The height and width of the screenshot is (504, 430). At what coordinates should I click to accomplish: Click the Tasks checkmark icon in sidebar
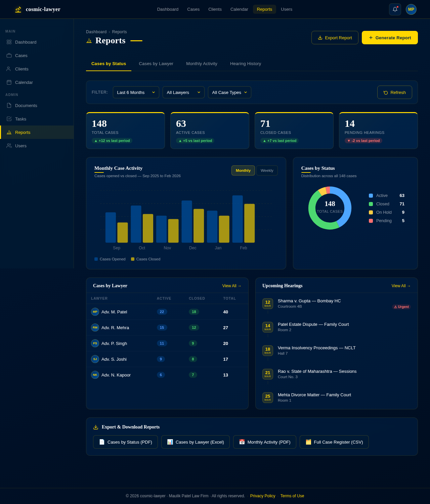(9, 119)
